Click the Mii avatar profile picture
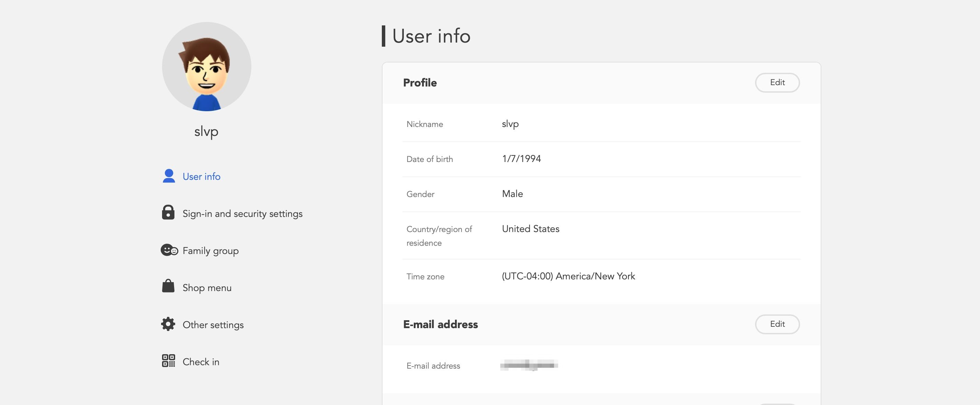 click(x=207, y=67)
